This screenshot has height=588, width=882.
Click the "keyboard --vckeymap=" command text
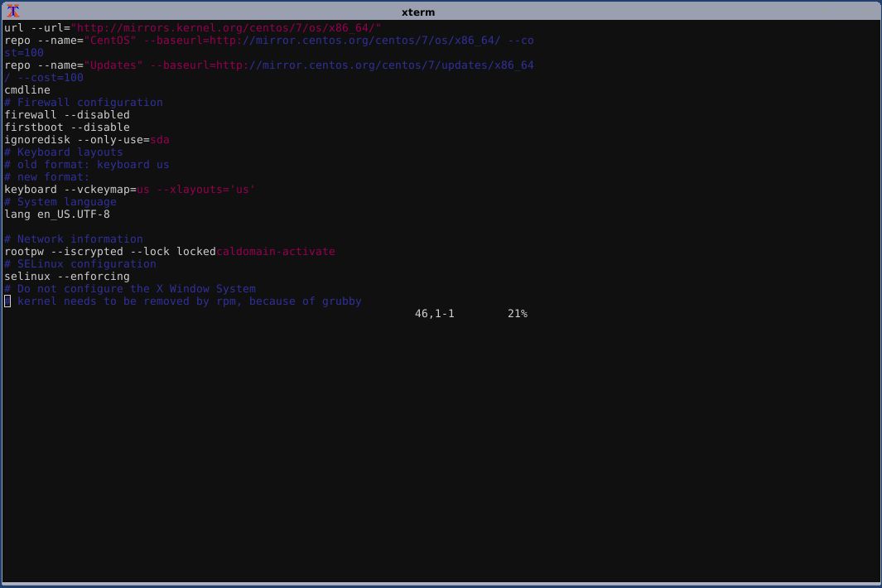pyautogui.click(x=70, y=189)
